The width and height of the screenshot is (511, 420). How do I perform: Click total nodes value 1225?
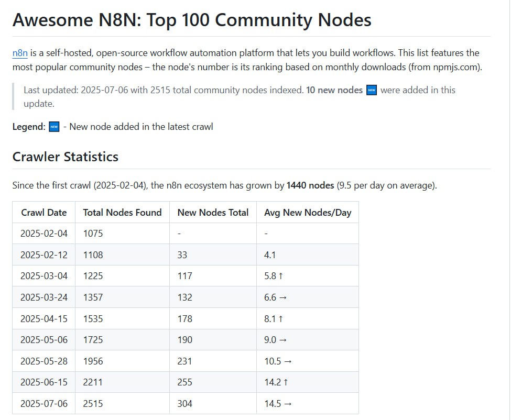click(93, 276)
